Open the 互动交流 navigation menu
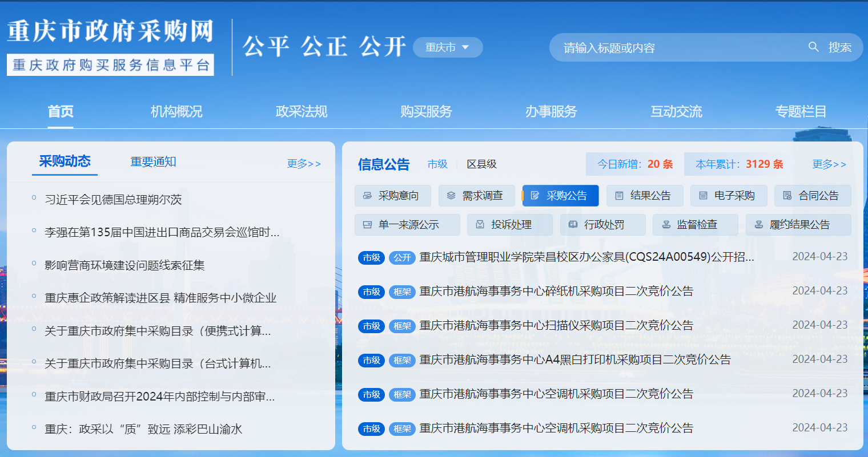 pos(676,111)
